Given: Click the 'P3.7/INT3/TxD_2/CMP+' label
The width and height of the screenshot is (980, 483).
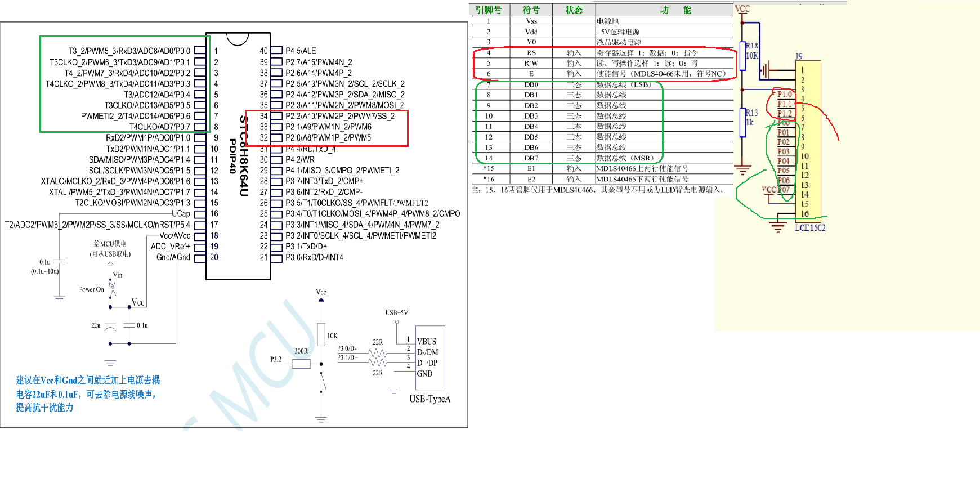Looking at the screenshot, I should [x=324, y=181].
